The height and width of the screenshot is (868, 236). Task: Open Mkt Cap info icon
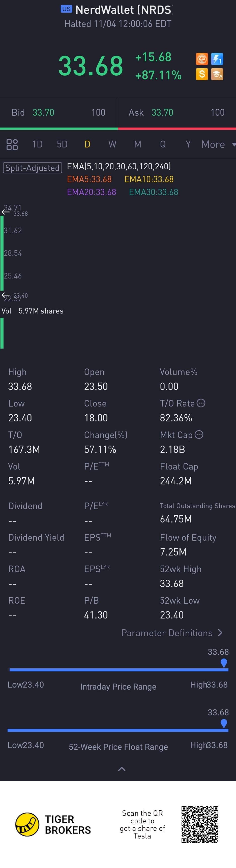tap(199, 435)
